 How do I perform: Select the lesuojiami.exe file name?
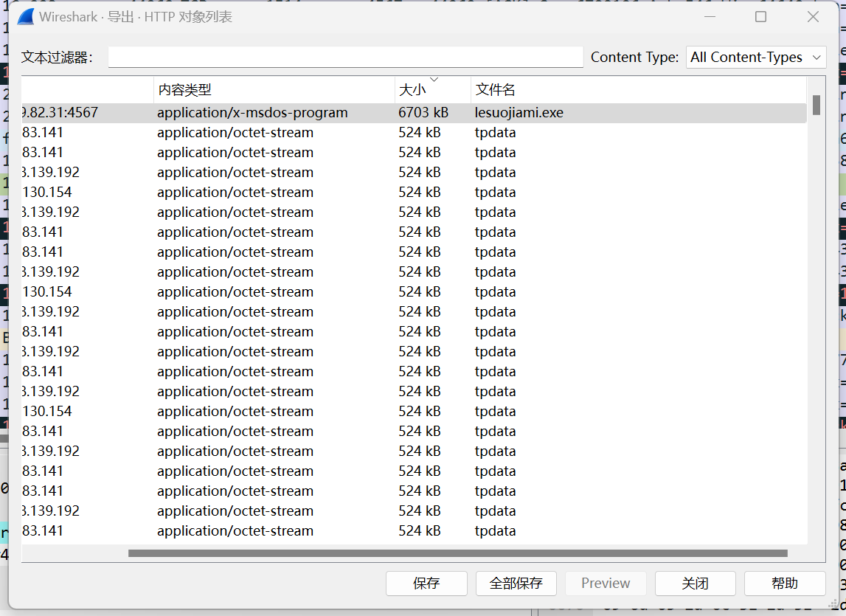click(519, 112)
